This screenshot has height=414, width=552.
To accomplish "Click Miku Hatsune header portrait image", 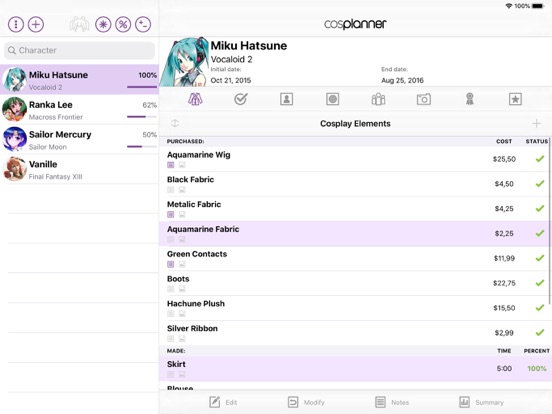I will click(184, 62).
